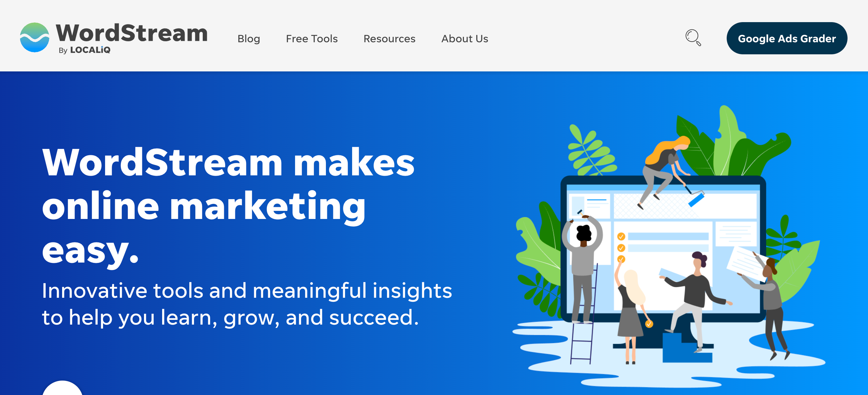Click the man in dark sweater illustration
Screen dimensions: 868x395
tap(696, 300)
